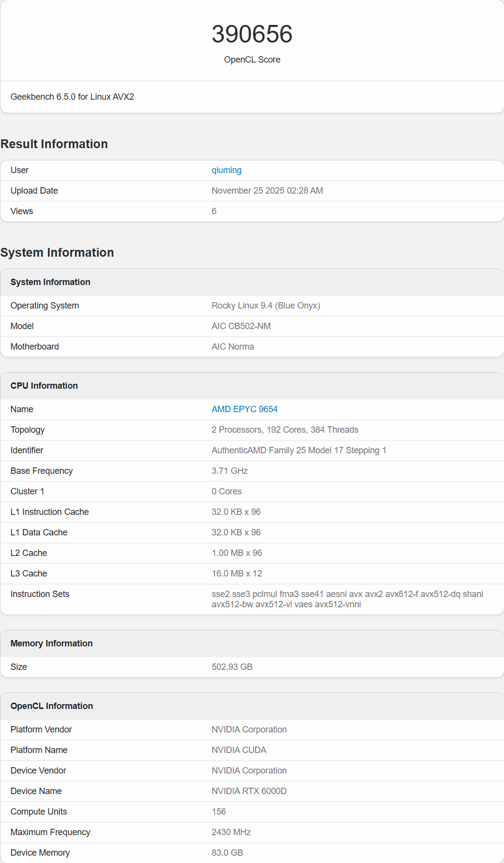The height and width of the screenshot is (863, 504).
Task: Click the OpenCL Score label under the number
Action: pyautogui.click(x=252, y=60)
